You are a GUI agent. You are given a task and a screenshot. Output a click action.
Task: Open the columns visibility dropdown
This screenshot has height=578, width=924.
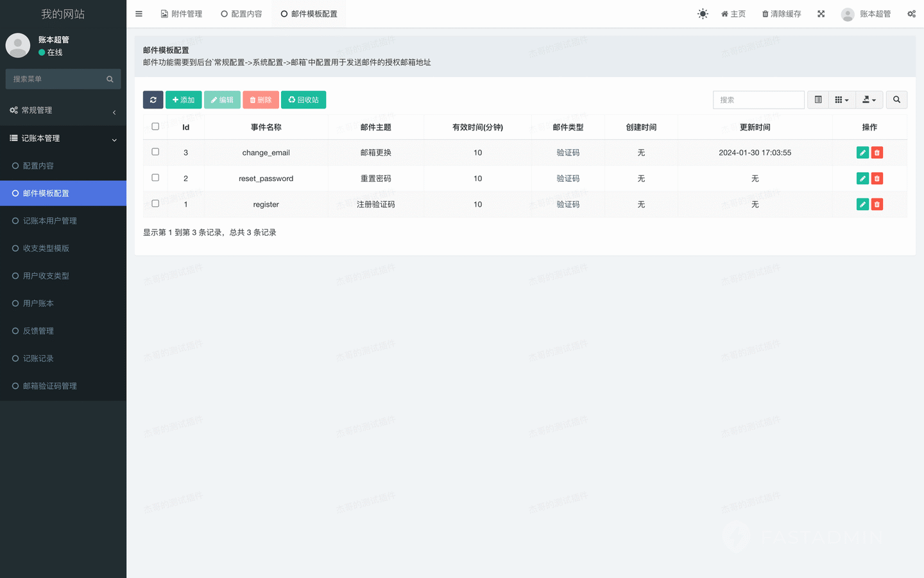(841, 100)
